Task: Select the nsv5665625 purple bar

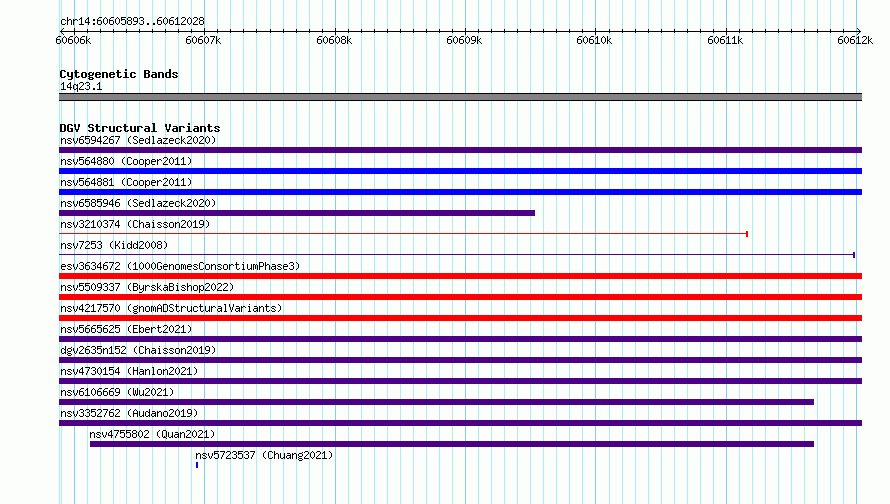Action: pos(460,339)
